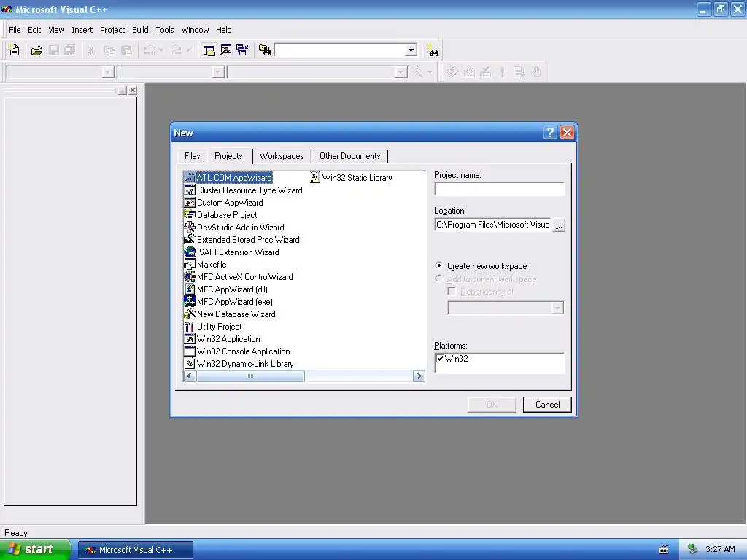Click the system tray safely remove icon
This screenshot has height=560, width=747.
coord(692,550)
